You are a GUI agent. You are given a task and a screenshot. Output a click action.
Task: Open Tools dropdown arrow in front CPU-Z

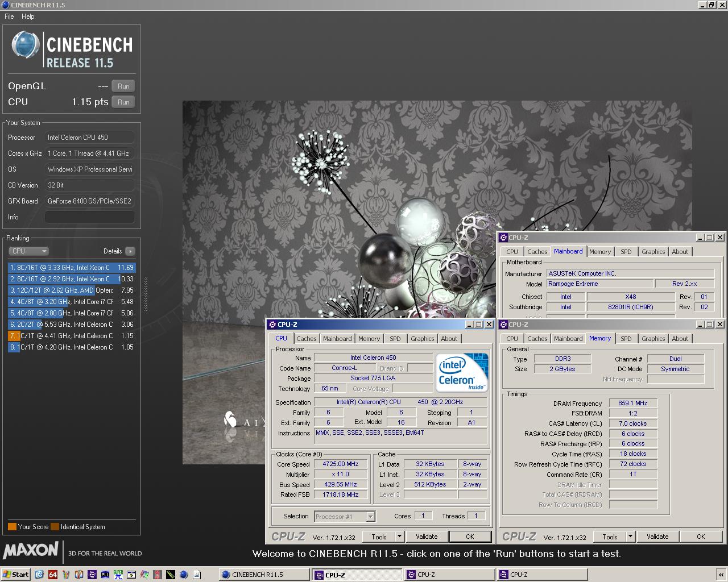400,536
